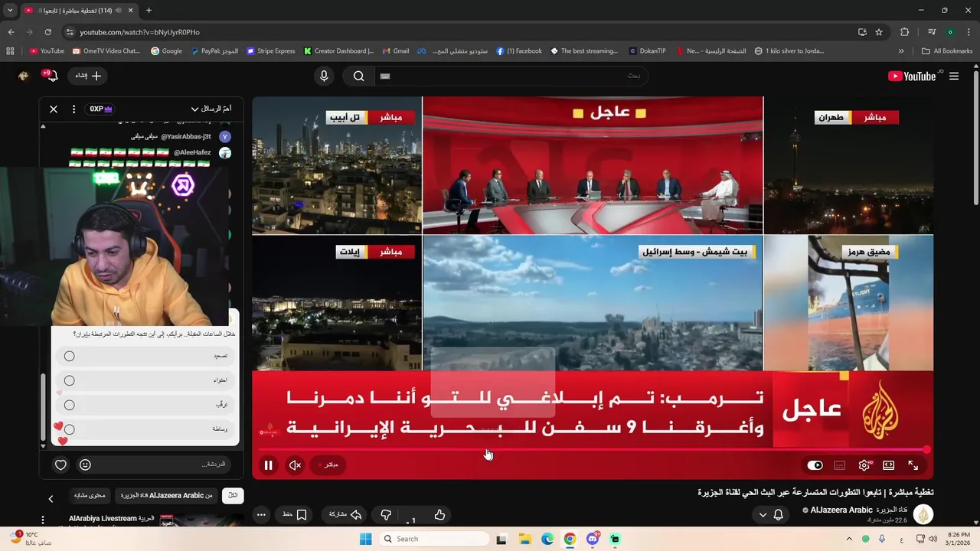
Task: Open the YouTube guide hamburger menu
Action: click(x=954, y=76)
